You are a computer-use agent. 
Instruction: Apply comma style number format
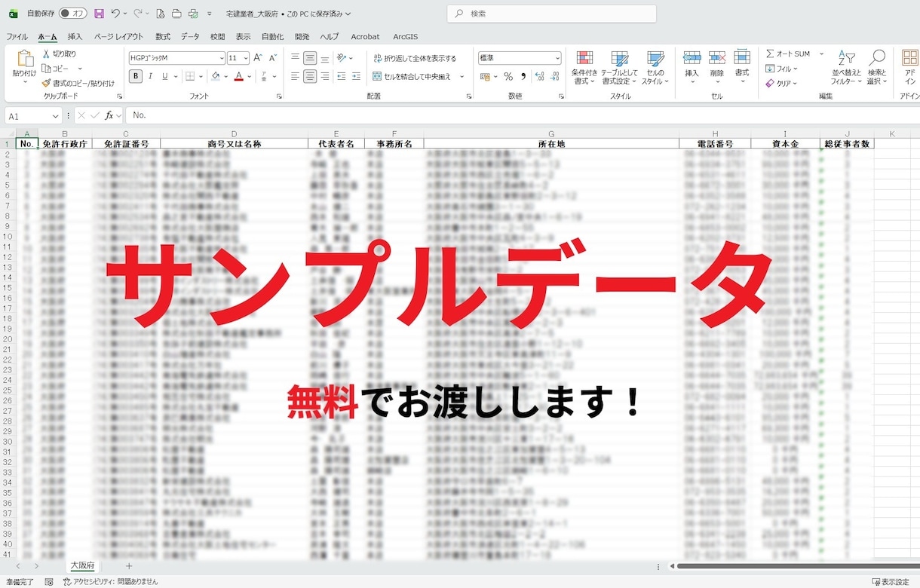[x=523, y=76]
